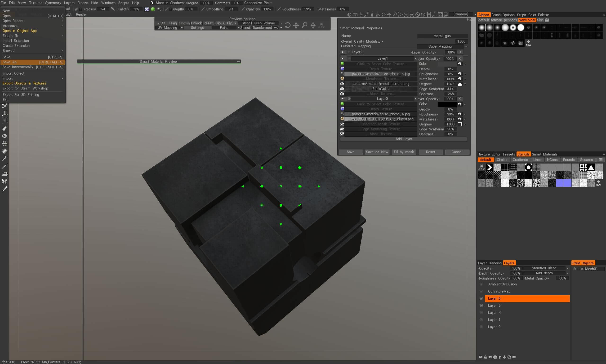Click the zoom magnifier icon in viewport toolbar

point(395,15)
